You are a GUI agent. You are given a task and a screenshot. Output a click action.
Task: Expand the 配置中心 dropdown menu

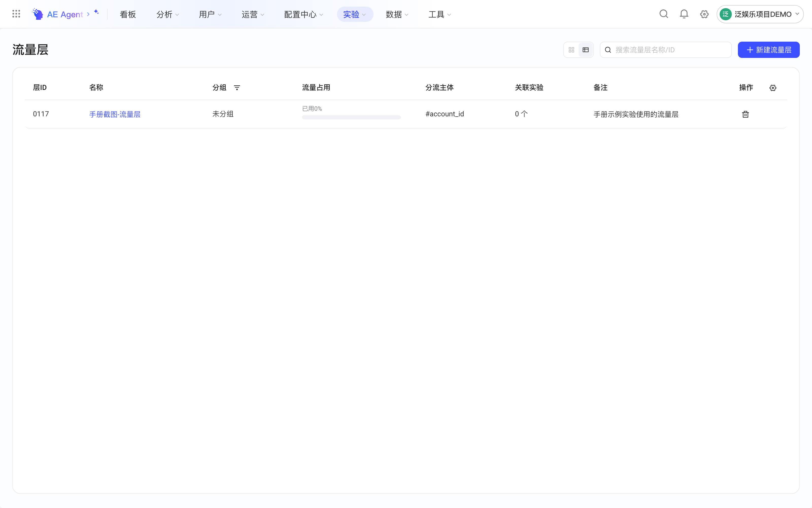pos(303,14)
